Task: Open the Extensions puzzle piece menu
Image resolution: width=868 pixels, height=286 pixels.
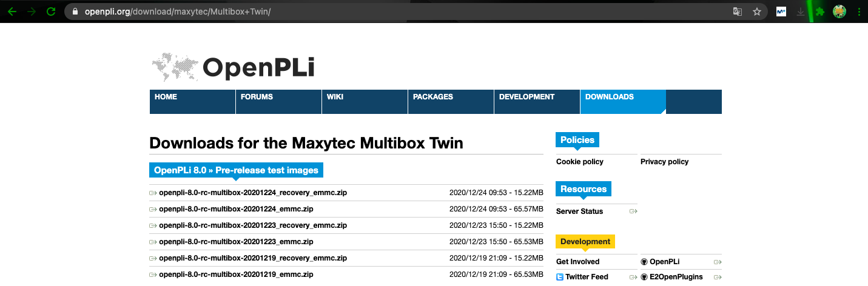Action: click(820, 12)
